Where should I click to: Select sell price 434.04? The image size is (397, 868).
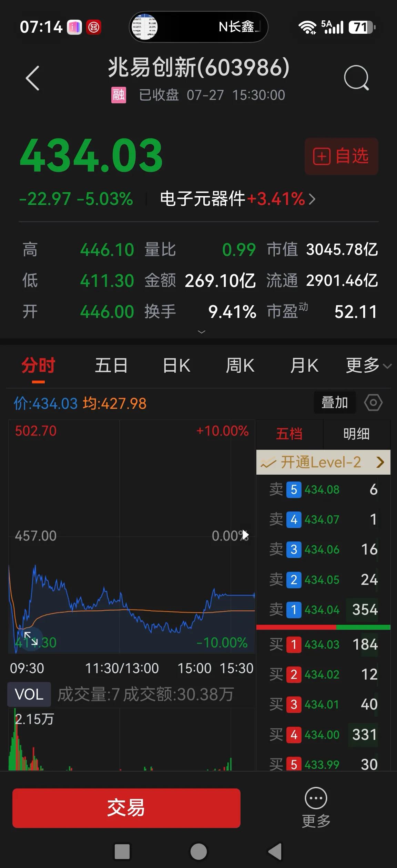coord(322,610)
